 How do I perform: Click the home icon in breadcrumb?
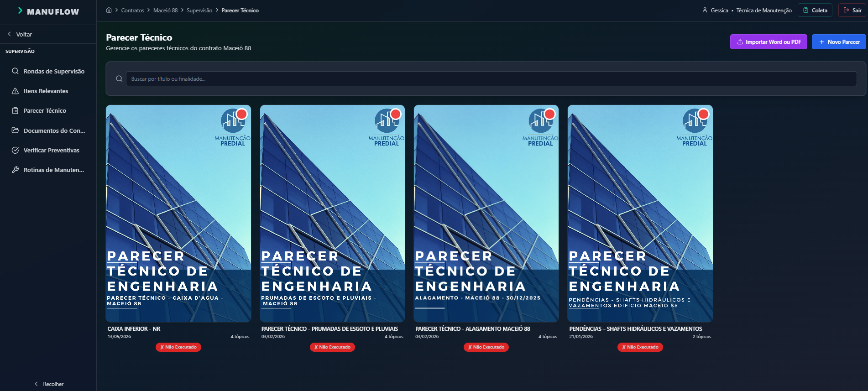coord(109,10)
